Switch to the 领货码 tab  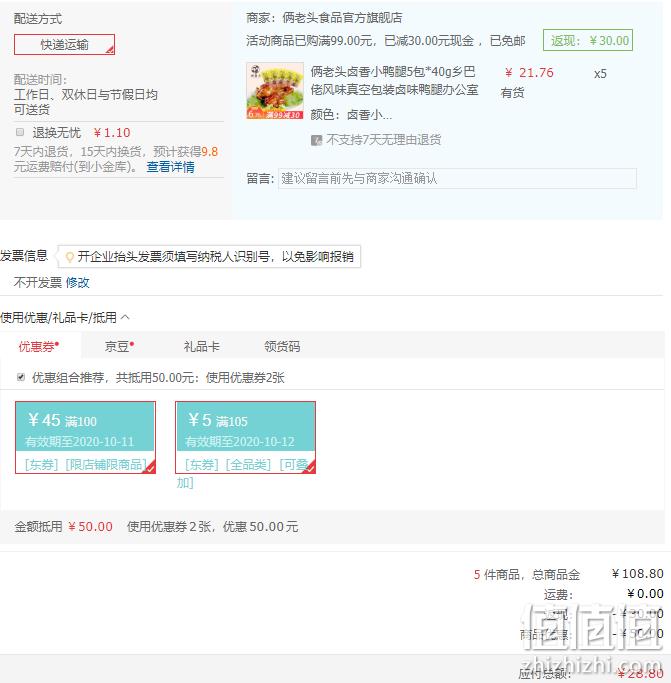[x=282, y=347]
